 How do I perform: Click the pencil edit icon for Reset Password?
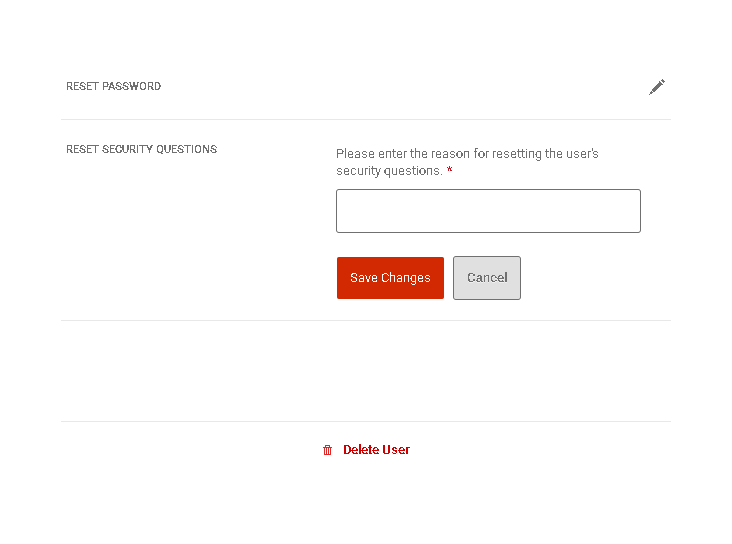657,87
